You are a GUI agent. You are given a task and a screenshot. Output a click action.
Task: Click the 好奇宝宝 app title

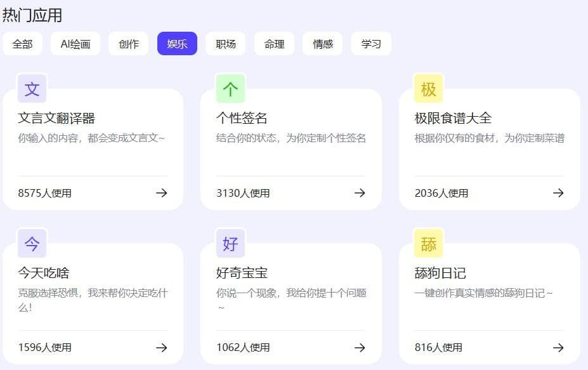point(241,273)
